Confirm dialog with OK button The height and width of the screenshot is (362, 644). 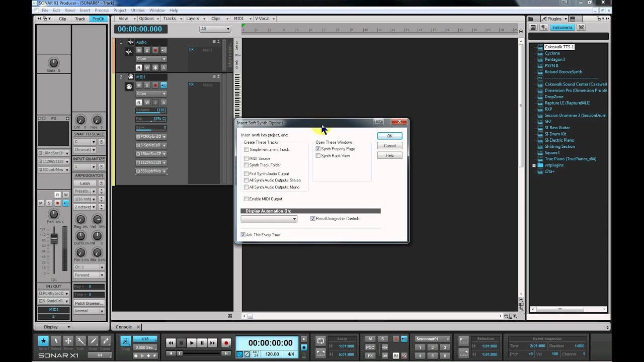[389, 136]
